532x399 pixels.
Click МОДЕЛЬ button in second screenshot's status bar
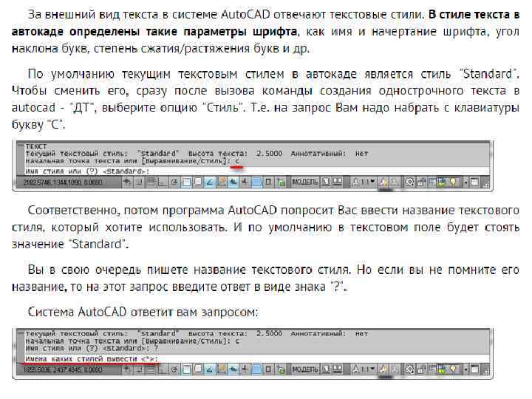[305, 369]
